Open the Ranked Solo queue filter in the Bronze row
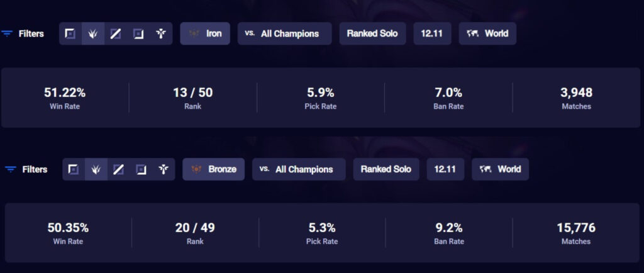This screenshot has width=644, height=273. coord(386,169)
